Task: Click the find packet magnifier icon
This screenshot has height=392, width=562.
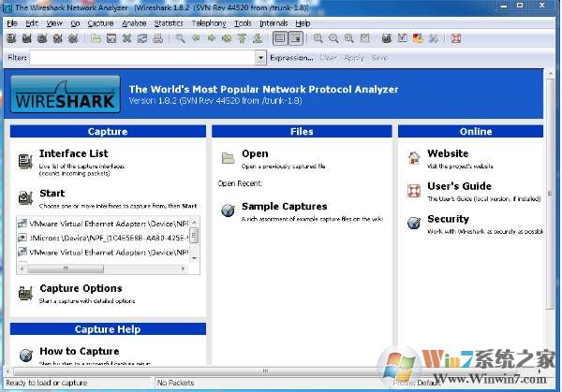Action: pyautogui.click(x=180, y=38)
